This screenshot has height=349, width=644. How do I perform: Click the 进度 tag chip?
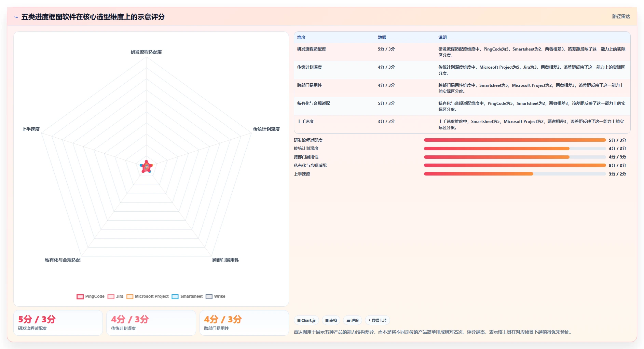click(353, 320)
